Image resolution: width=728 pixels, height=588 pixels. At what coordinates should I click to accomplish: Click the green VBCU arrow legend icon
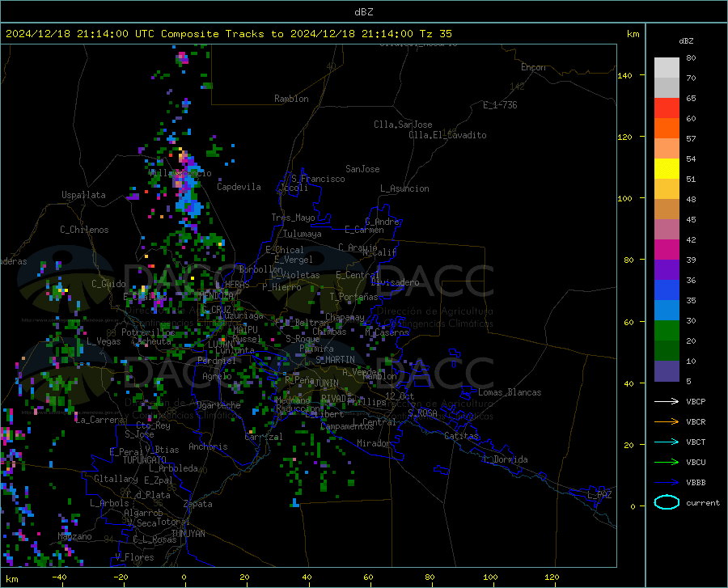(x=667, y=463)
